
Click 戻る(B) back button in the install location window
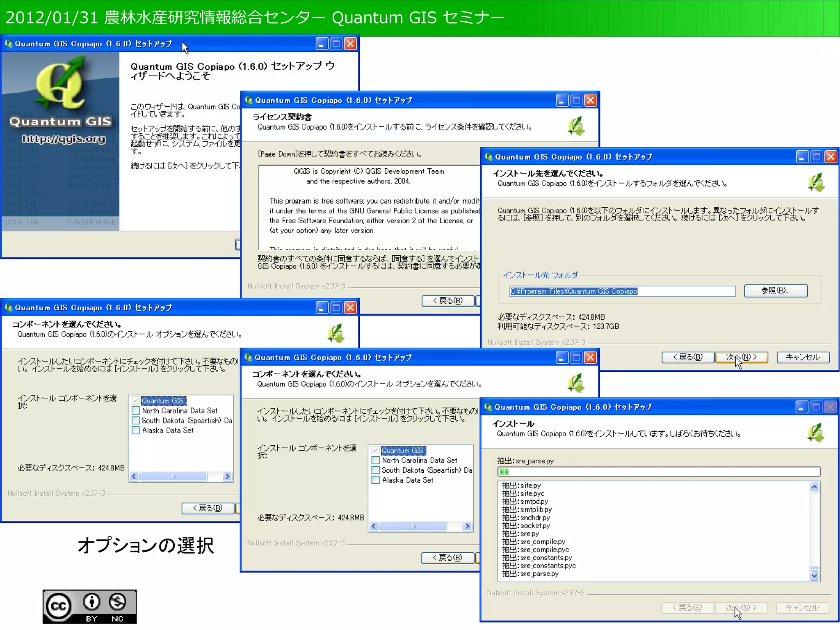click(x=688, y=357)
